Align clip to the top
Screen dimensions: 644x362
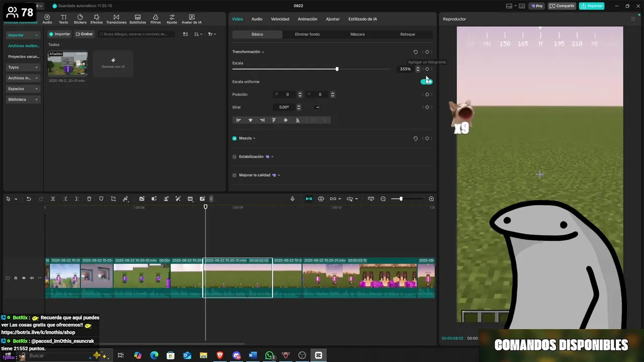pos(274,120)
